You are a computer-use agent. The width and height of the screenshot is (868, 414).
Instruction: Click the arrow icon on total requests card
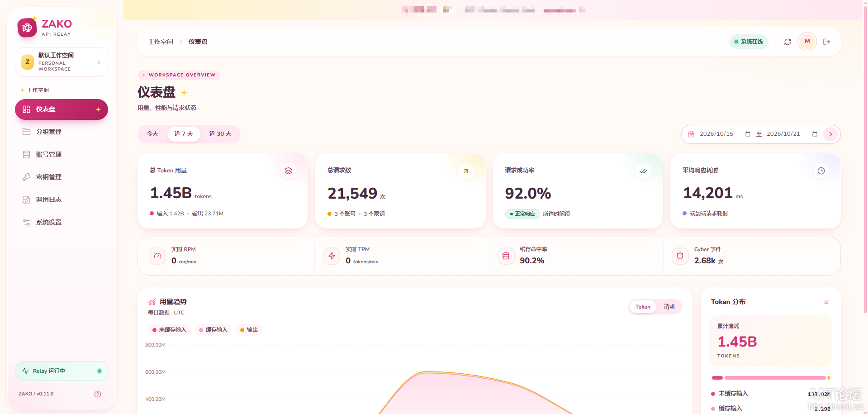(466, 171)
